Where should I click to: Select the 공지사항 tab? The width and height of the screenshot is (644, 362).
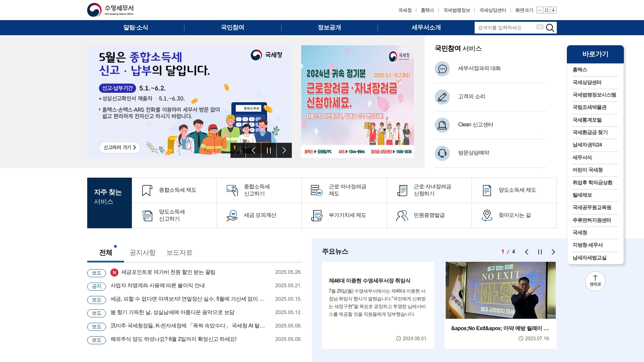click(x=143, y=253)
